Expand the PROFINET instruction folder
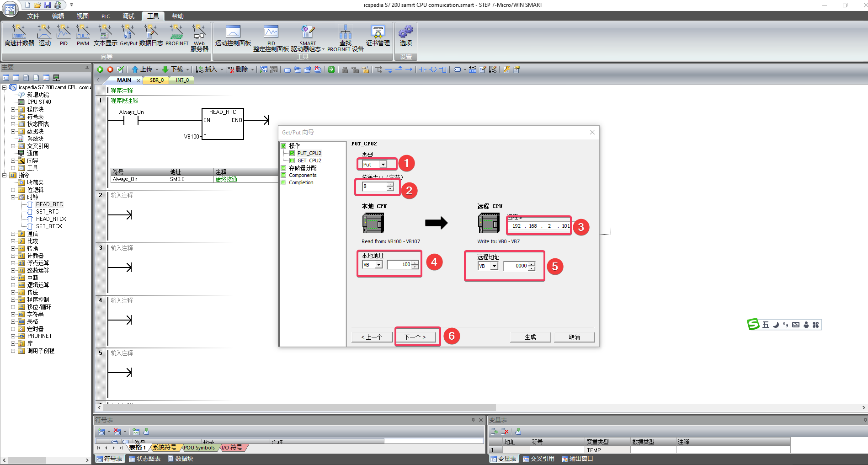868x465 pixels. tap(13, 336)
